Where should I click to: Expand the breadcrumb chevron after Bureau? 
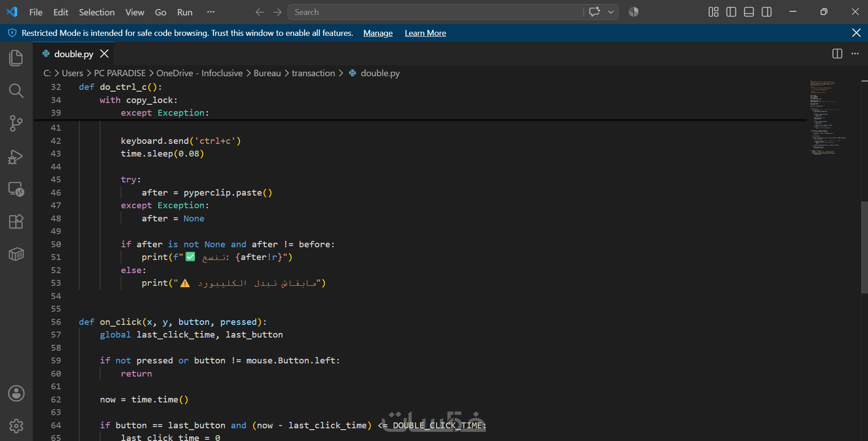point(286,73)
